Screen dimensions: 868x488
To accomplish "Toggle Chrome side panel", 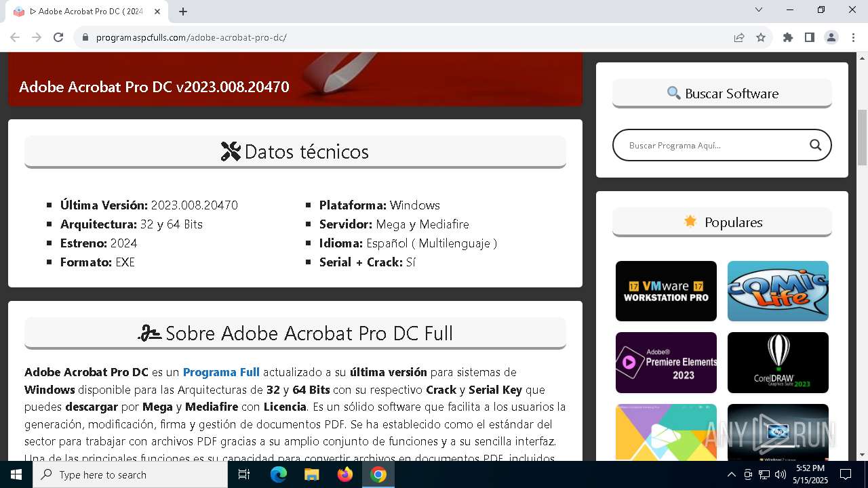I will click(x=810, y=37).
